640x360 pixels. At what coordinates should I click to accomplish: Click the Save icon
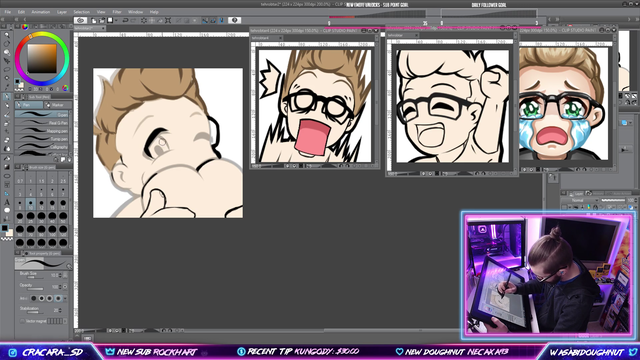[x=110, y=20]
